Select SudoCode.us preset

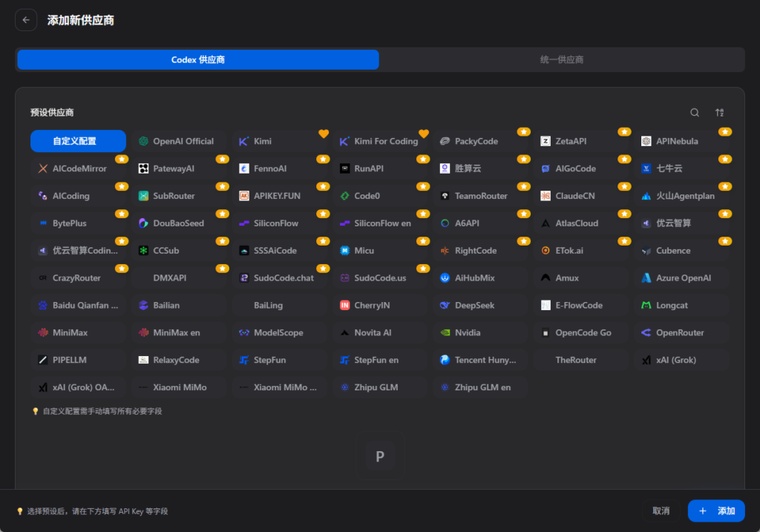[380, 278]
